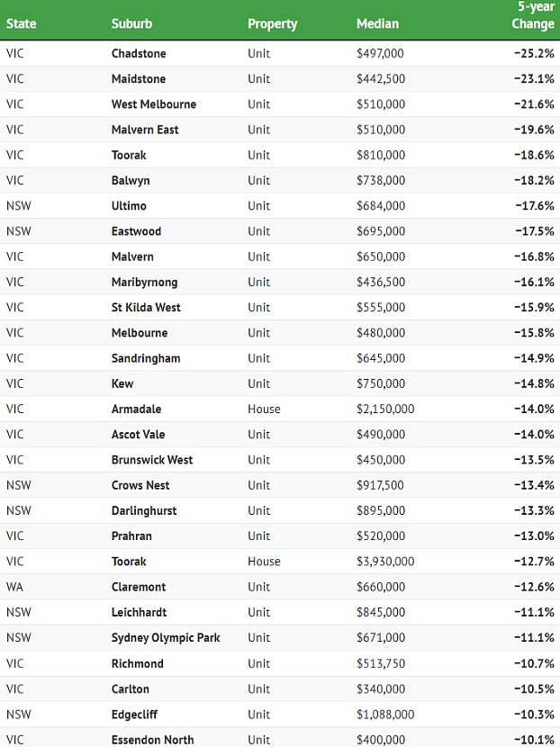Click the Maidstone suburb name
Image resolution: width=560 pixels, height=747 pixels.
139,79
